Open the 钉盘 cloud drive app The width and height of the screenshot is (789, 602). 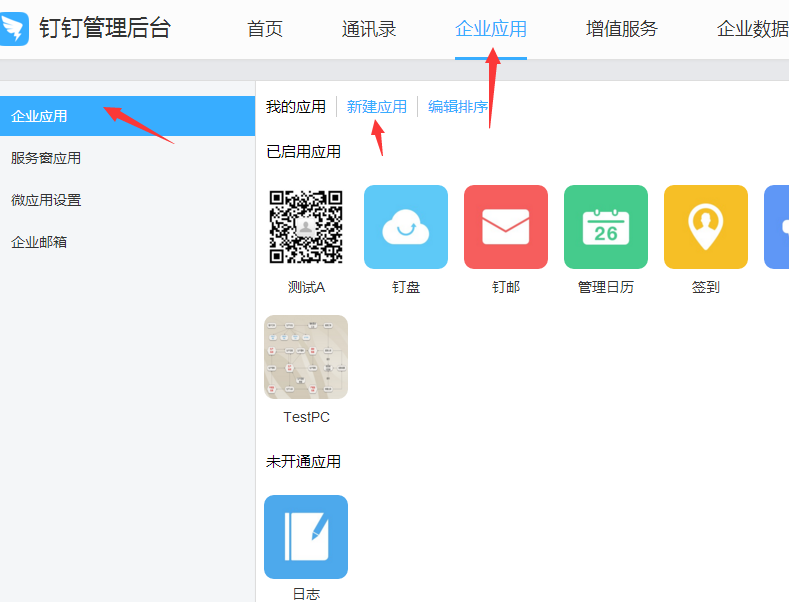(x=405, y=227)
